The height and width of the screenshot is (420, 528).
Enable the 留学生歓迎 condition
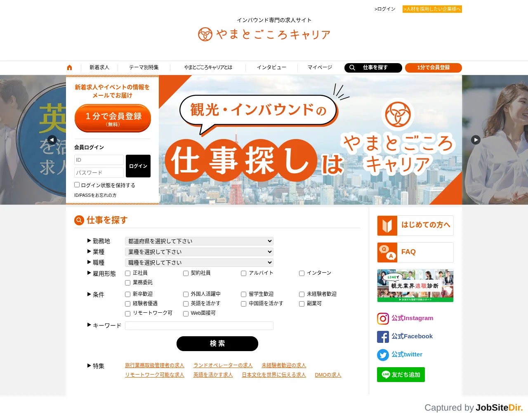pyautogui.click(x=244, y=294)
